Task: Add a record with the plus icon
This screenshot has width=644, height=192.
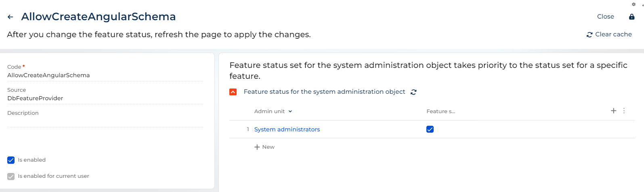Action: 614,111
